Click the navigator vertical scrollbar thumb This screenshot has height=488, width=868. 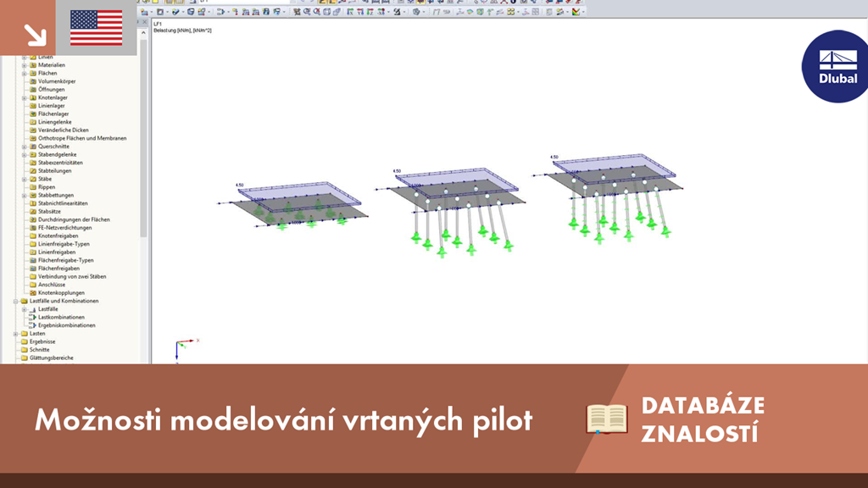pos(144,137)
